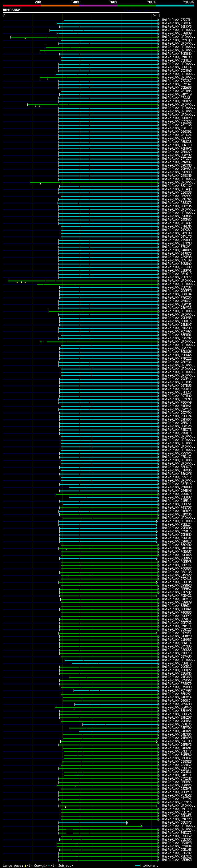Screen dimensions: 197x868
Task: Click label UniRef100_C5KL99
Action: [176, 57]
